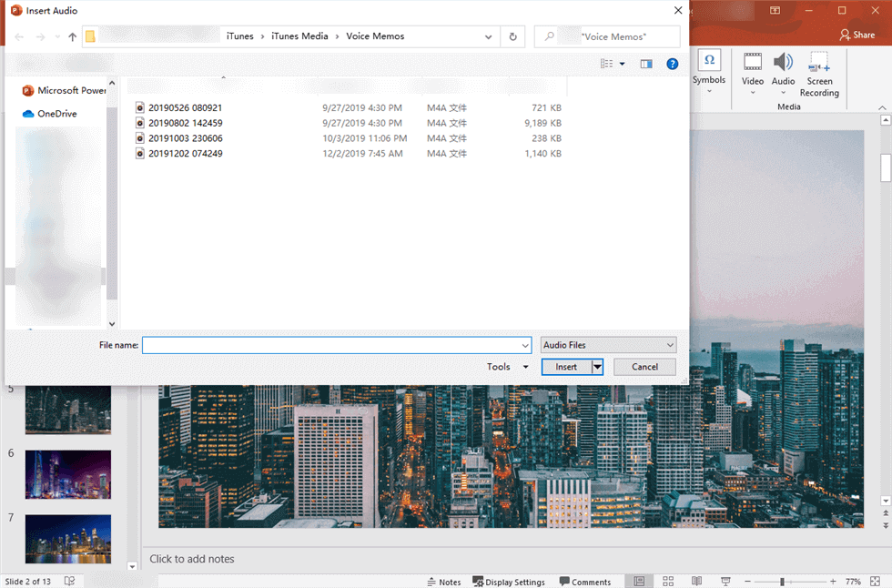Screen dimensions: 892x588
Task: Select Microsoft PowerPoint in navigation pane
Action: (64, 90)
